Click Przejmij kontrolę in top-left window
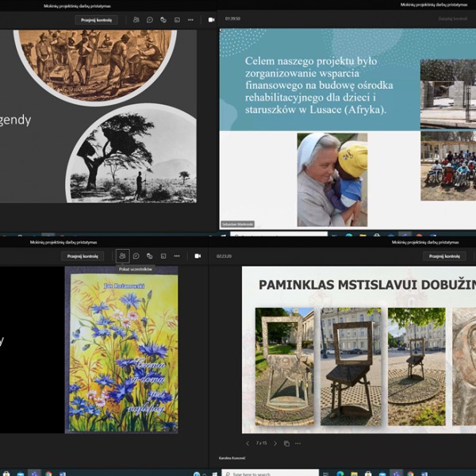The image size is (476, 476). [96, 20]
